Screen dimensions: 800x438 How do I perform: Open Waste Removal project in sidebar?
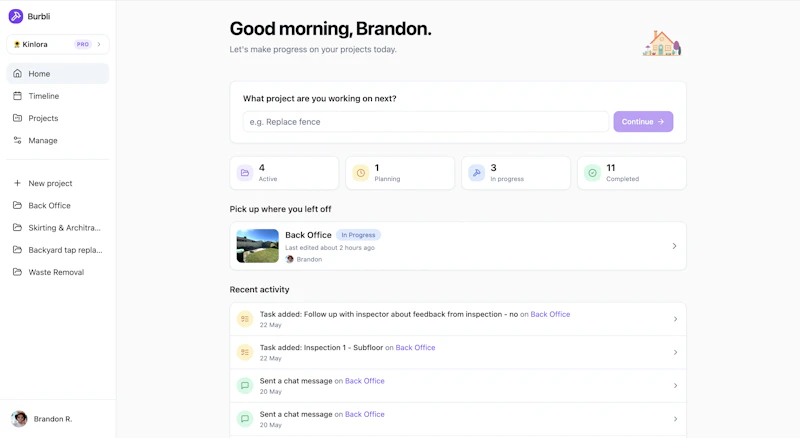pyautogui.click(x=58, y=272)
